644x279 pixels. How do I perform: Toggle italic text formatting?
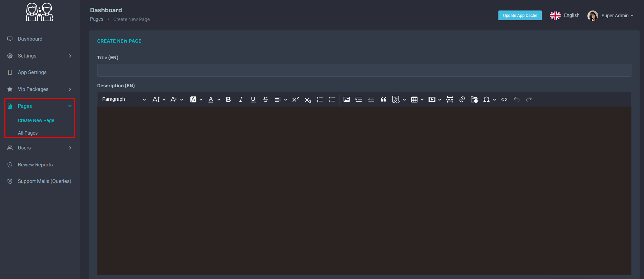point(241,99)
